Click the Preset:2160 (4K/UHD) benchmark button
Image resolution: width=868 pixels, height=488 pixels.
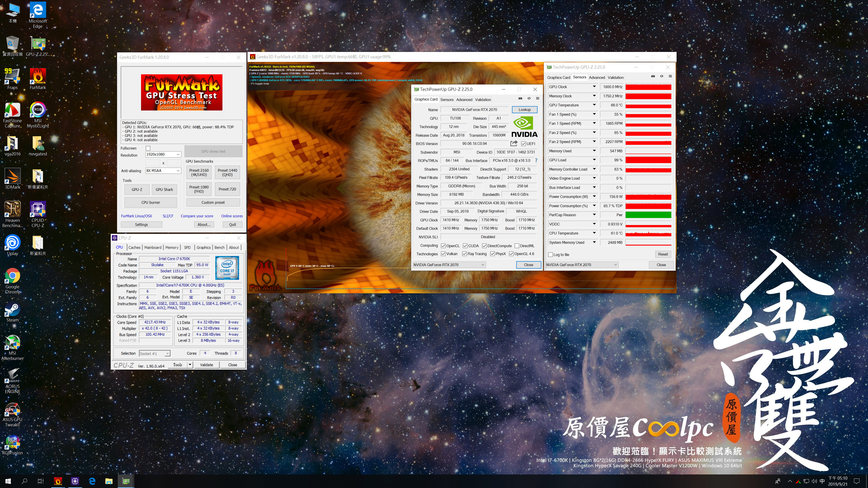coord(199,172)
